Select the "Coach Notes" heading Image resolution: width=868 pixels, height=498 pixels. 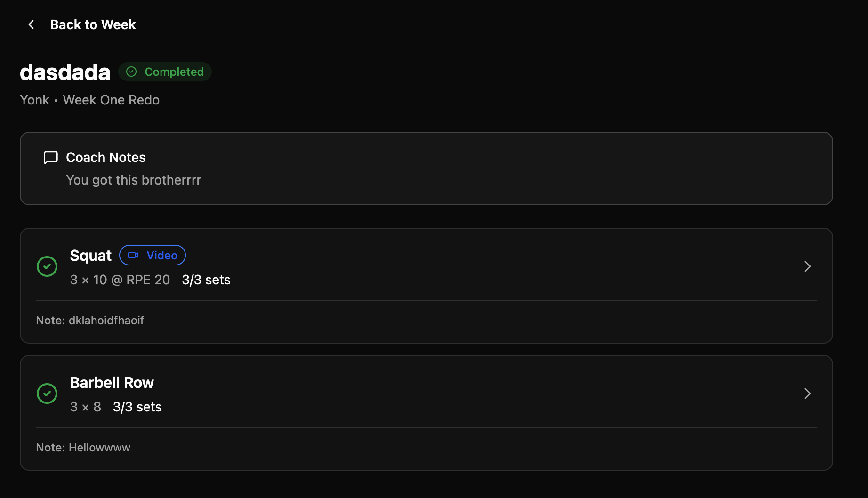point(105,157)
